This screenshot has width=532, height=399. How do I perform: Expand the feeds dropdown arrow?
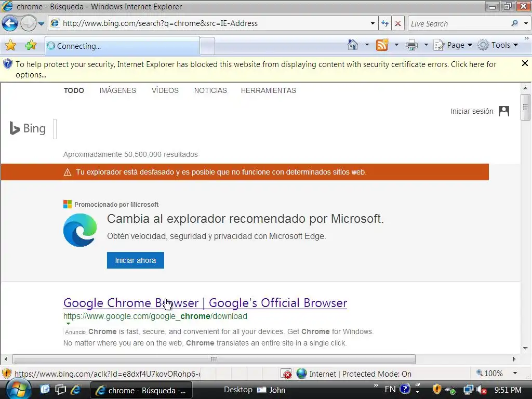[x=396, y=45]
